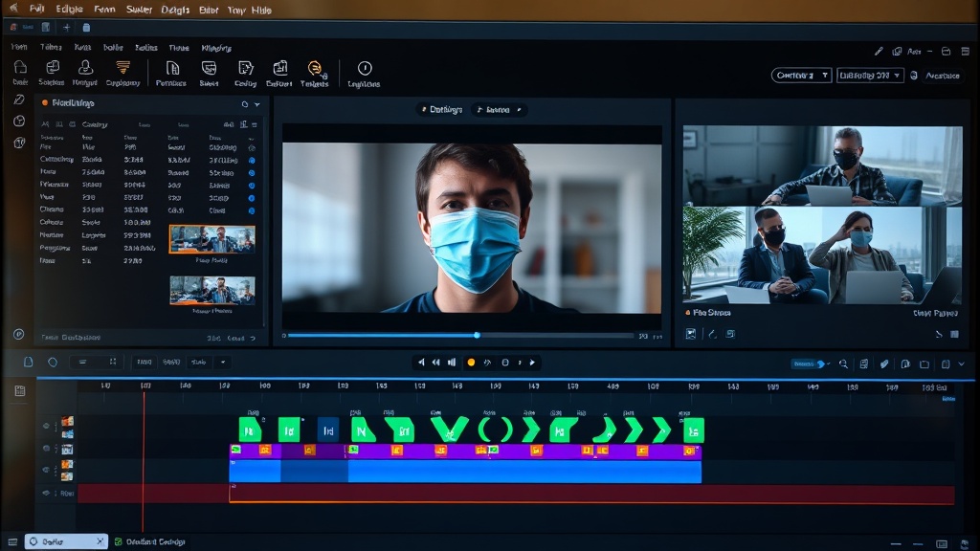The width and height of the screenshot is (980, 551).
Task: Click the playhead position on the preview scrubber bar
Action: 476,336
